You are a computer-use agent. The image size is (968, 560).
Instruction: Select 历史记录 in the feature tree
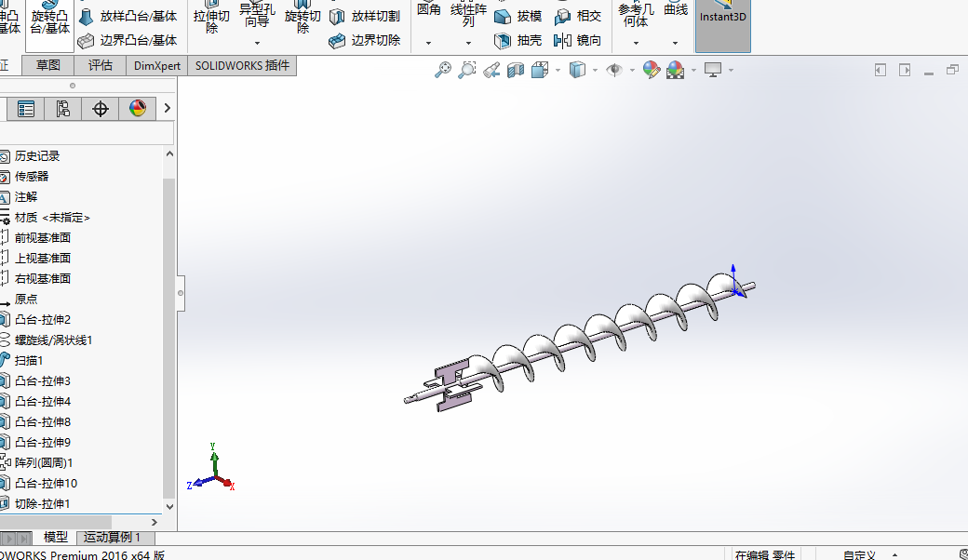pos(37,156)
